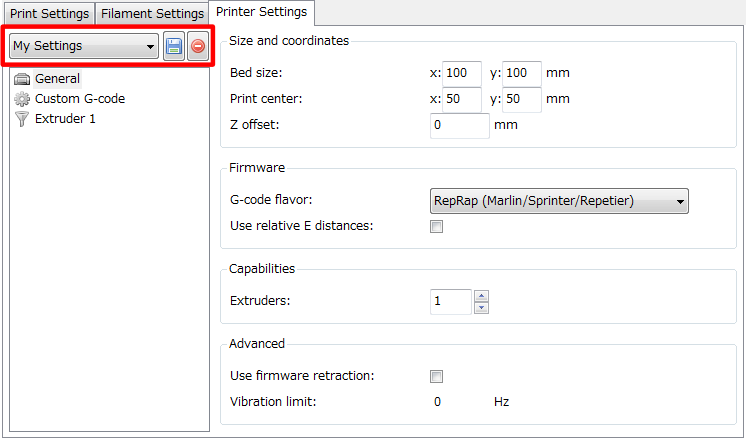Click the funnel icon beside Extruder 1
Viewport: 746px width, 439px height.
pos(22,119)
